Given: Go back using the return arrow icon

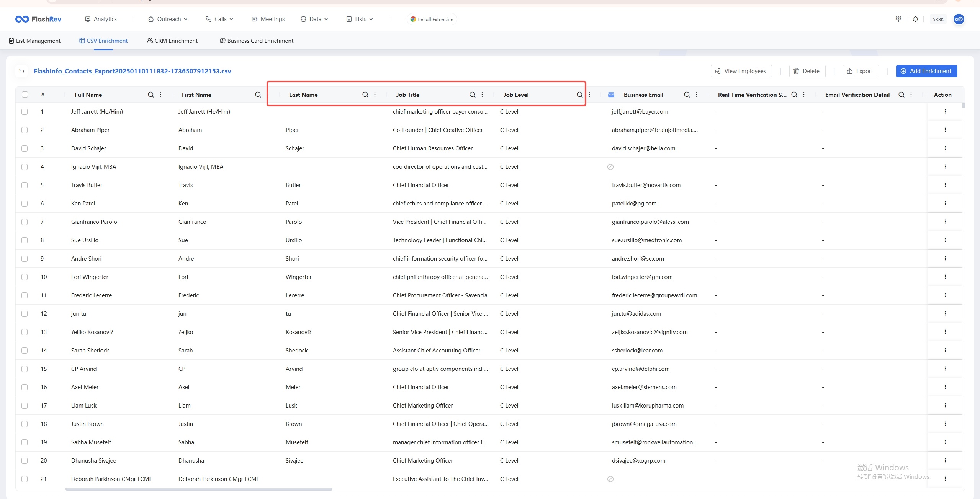Looking at the screenshot, I should (x=21, y=71).
